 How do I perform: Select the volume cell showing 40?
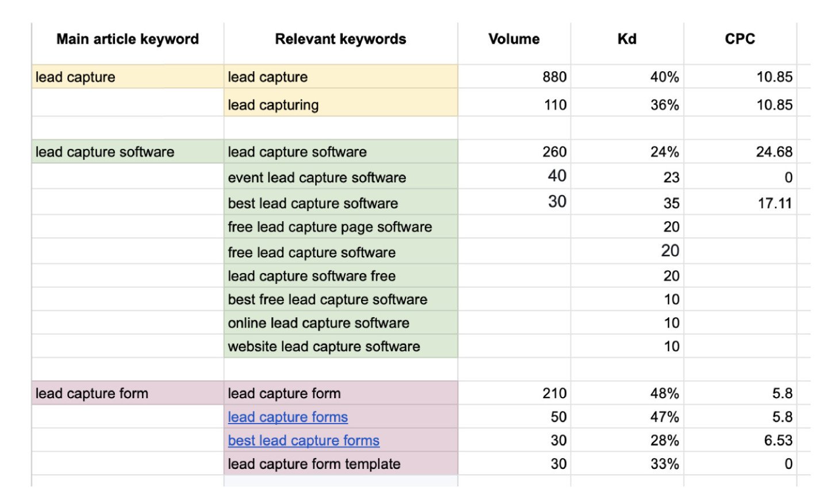coord(514,176)
